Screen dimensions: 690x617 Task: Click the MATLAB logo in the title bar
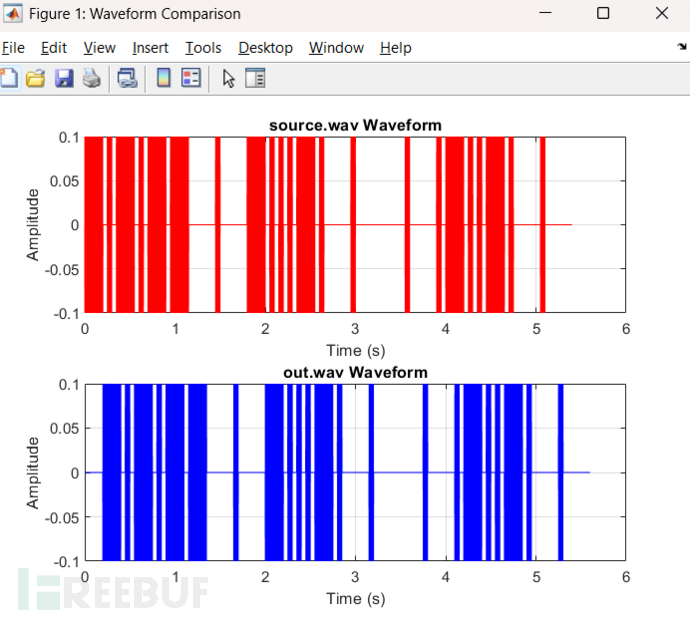(12, 14)
